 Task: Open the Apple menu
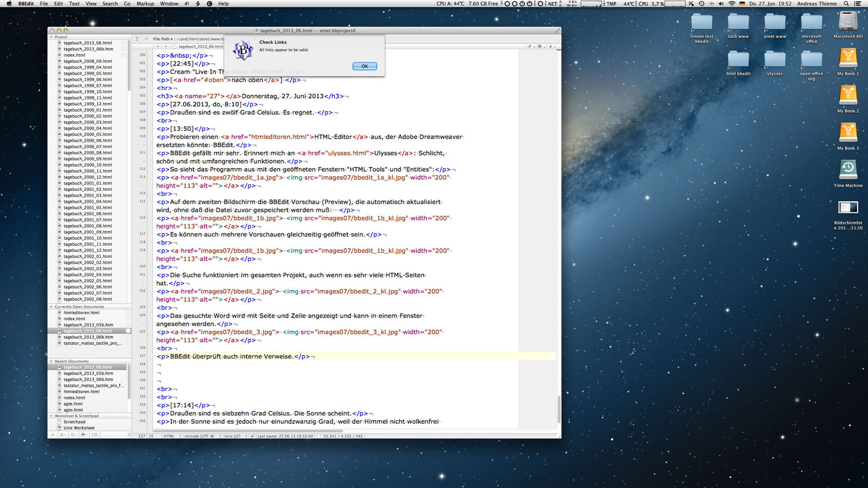(x=8, y=3)
